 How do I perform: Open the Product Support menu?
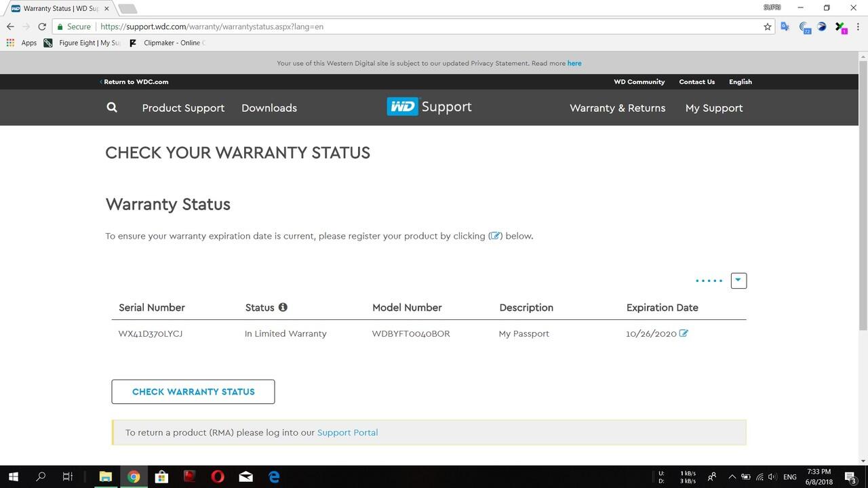183,108
